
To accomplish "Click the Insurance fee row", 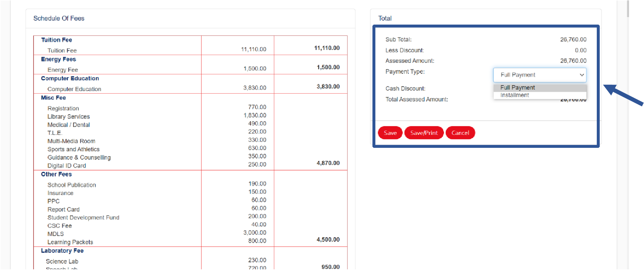I will tap(60, 193).
